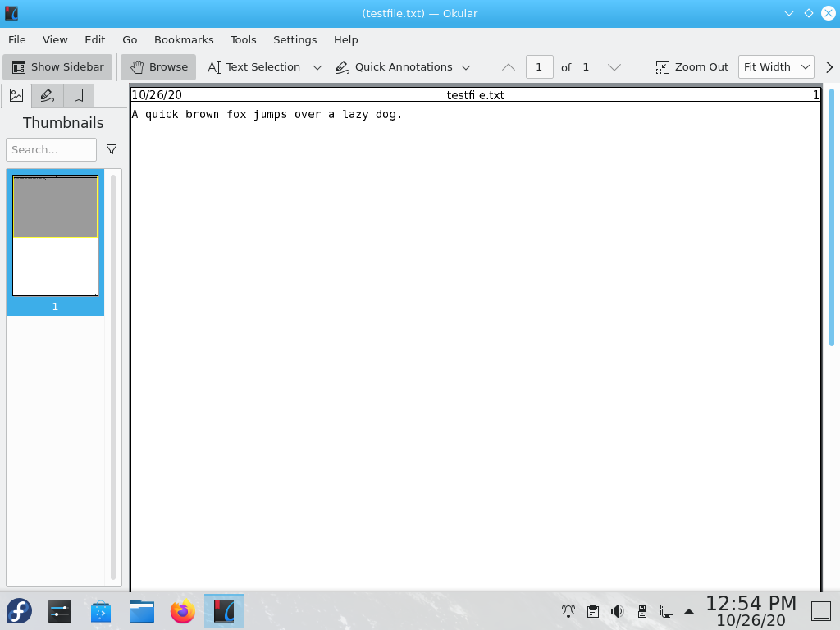
Task: Click the thumbnails panel scrollbar
Action: [113, 377]
